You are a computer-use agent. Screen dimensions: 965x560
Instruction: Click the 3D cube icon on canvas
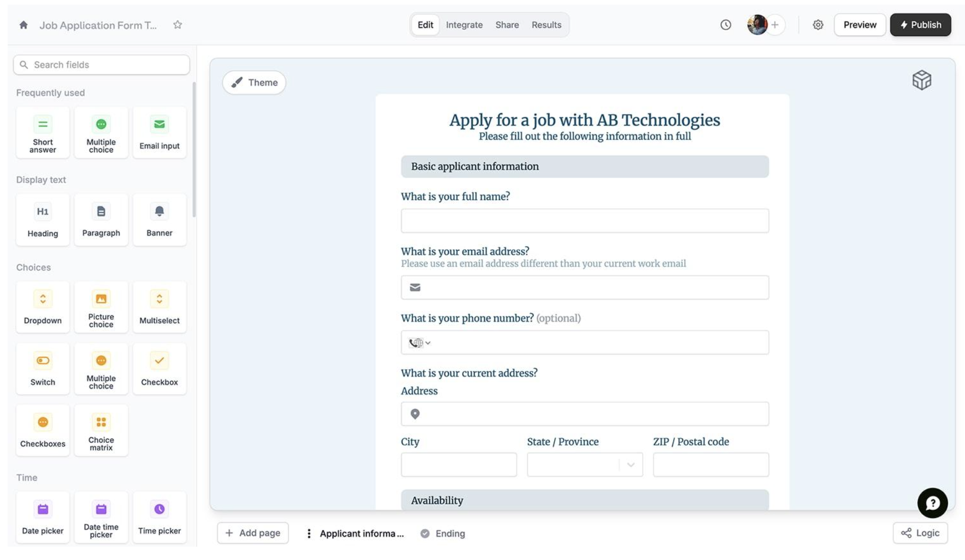pyautogui.click(x=921, y=80)
